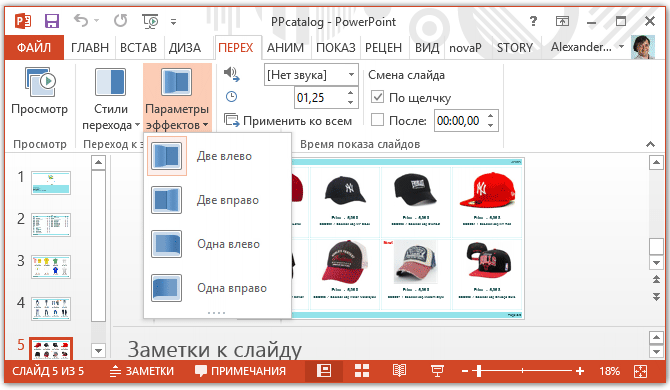Image resolution: width=670 pixels, height=390 pixels.
Task: Increase После time with up arrow
Action: pyautogui.click(x=491, y=115)
